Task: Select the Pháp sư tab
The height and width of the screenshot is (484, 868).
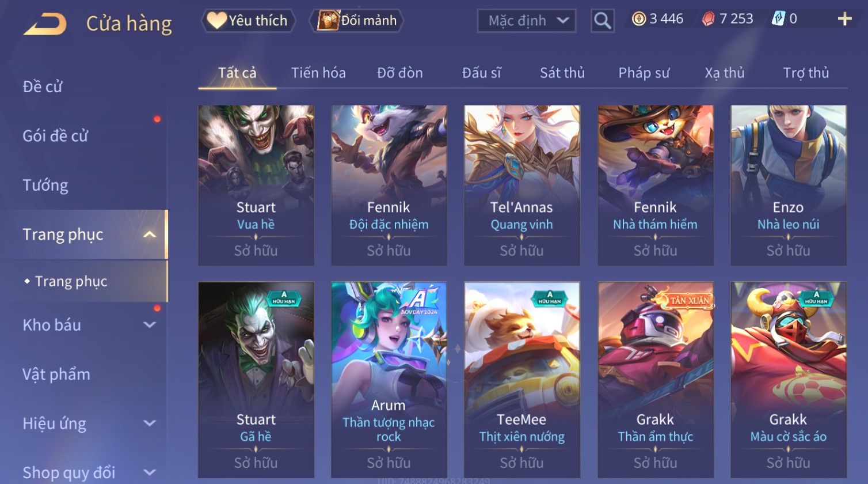Action: (x=644, y=73)
